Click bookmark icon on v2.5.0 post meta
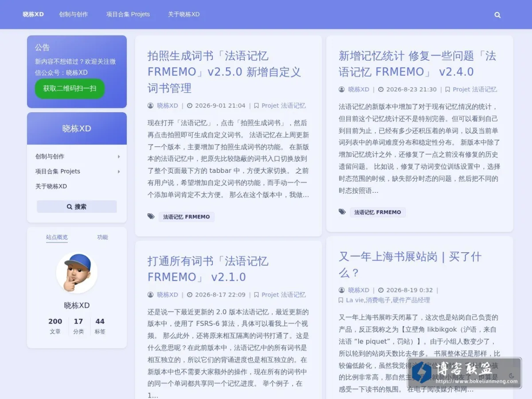532x399 pixels. pos(256,106)
